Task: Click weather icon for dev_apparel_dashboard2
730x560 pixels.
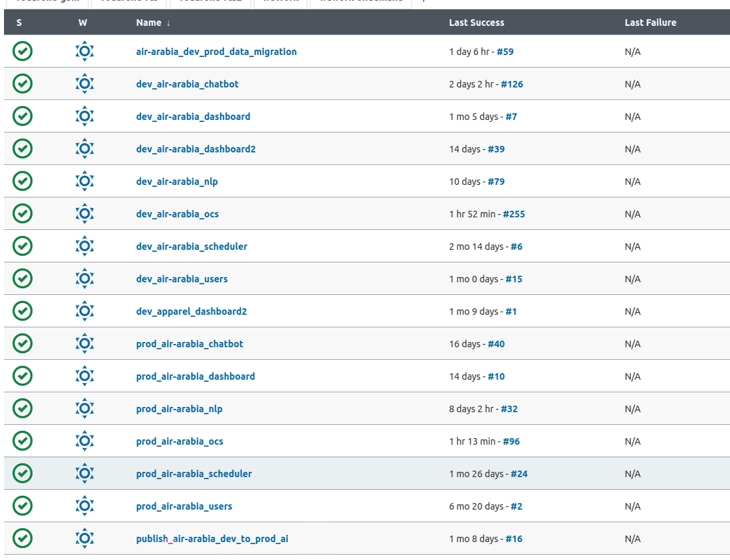Action: click(84, 311)
